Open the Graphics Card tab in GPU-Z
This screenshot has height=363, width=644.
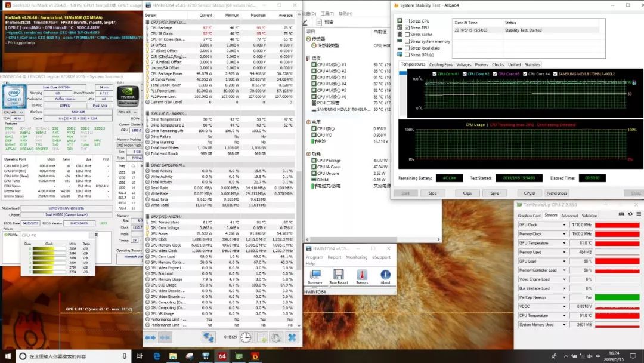click(529, 216)
